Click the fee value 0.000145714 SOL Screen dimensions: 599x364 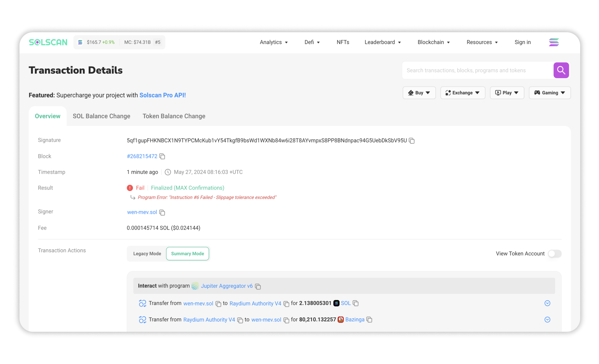click(164, 228)
